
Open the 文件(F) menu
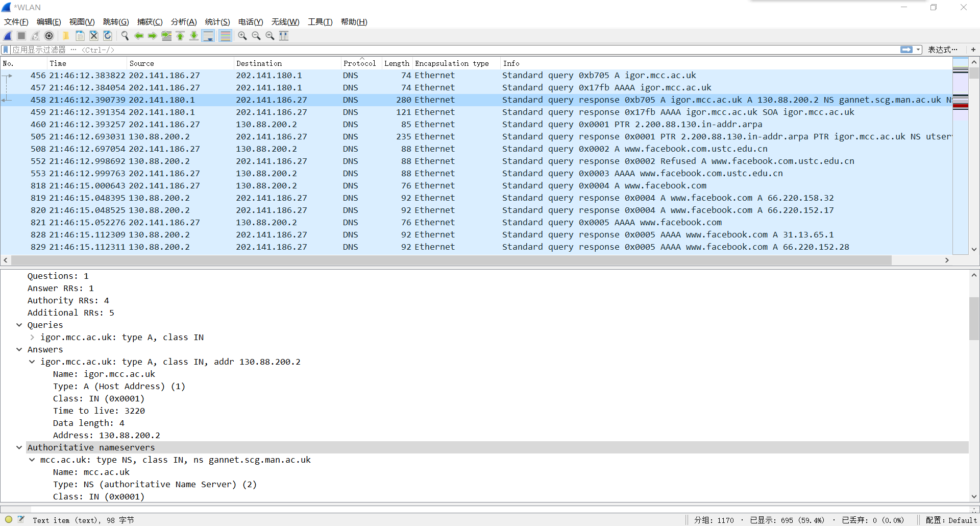[16, 22]
